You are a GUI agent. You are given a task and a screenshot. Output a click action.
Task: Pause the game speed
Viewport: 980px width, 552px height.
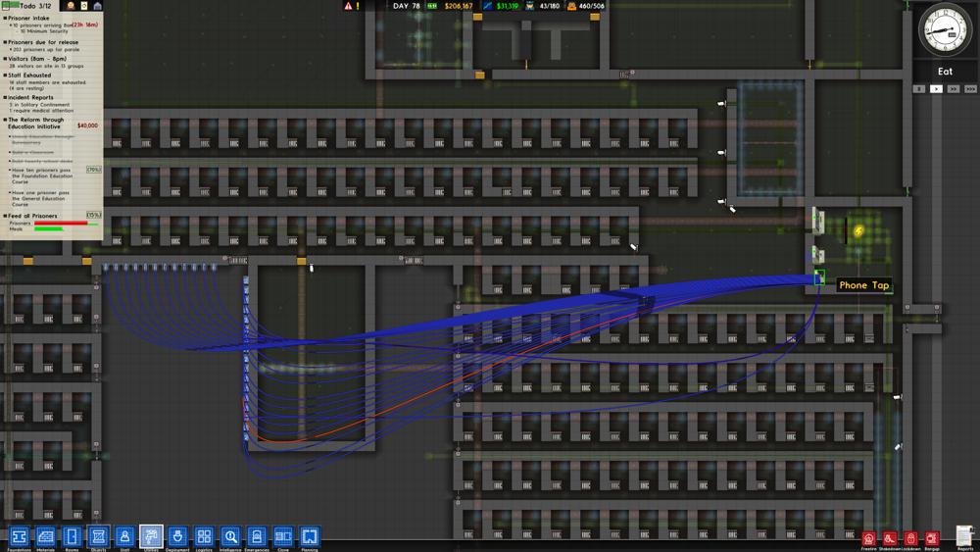click(919, 89)
